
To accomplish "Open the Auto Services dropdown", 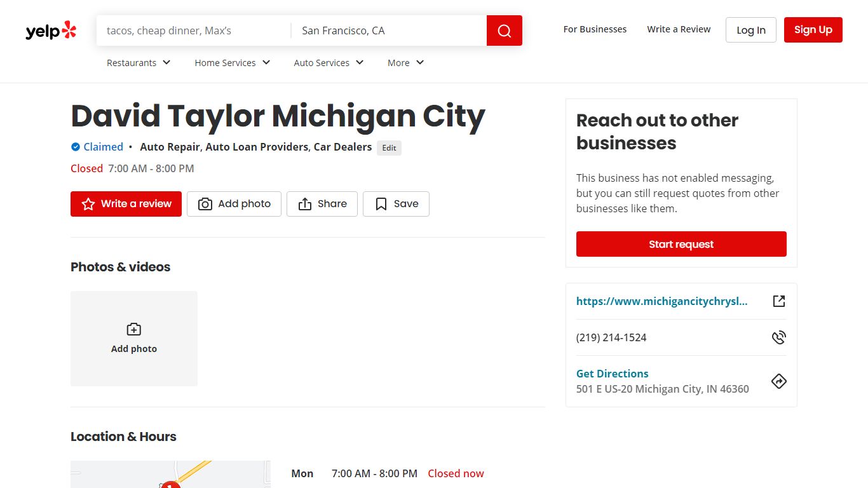I will tap(329, 63).
